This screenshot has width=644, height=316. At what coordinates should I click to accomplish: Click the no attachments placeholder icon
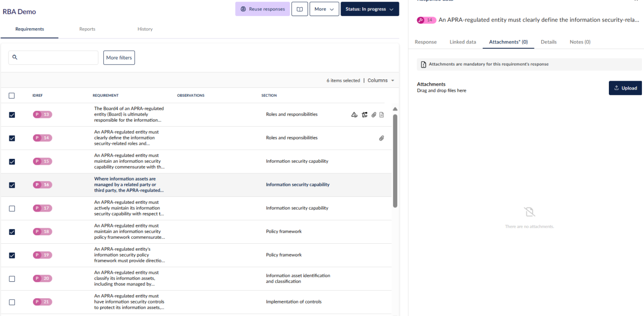529,212
